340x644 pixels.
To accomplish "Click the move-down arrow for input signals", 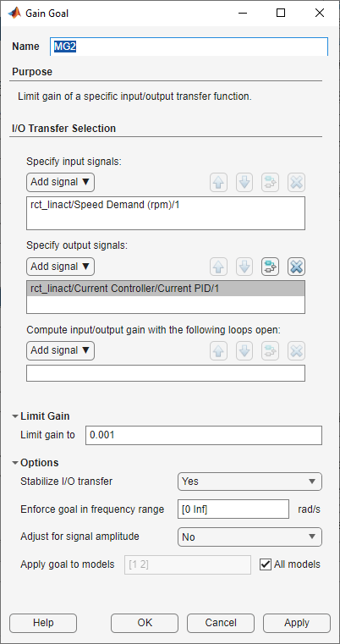I will (244, 183).
